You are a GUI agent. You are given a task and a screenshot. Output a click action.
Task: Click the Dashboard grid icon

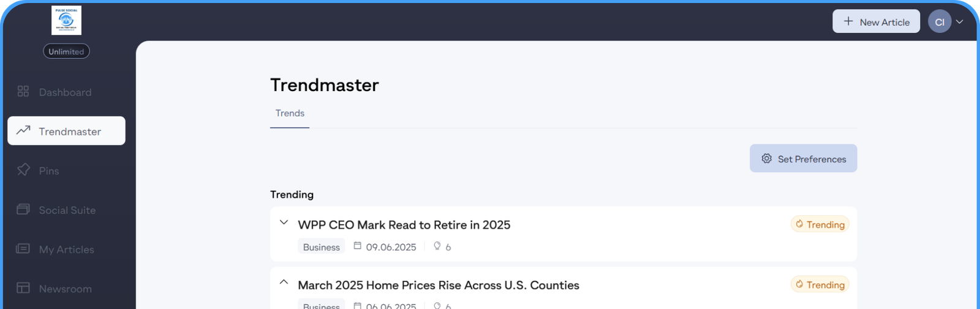pyautogui.click(x=23, y=91)
